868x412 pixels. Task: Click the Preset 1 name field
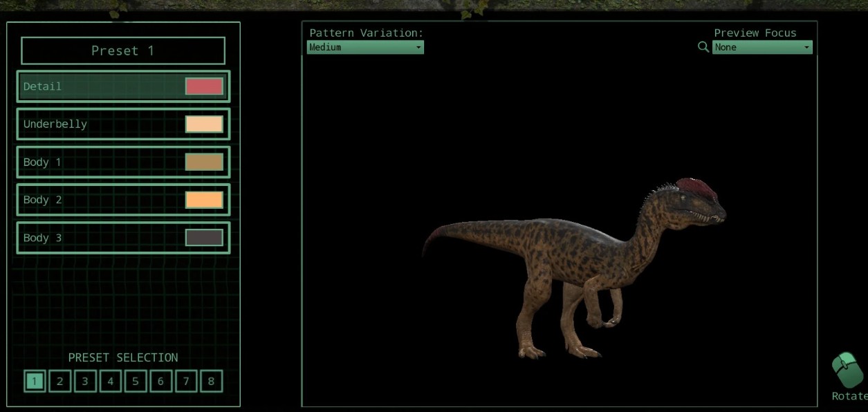coord(123,50)
